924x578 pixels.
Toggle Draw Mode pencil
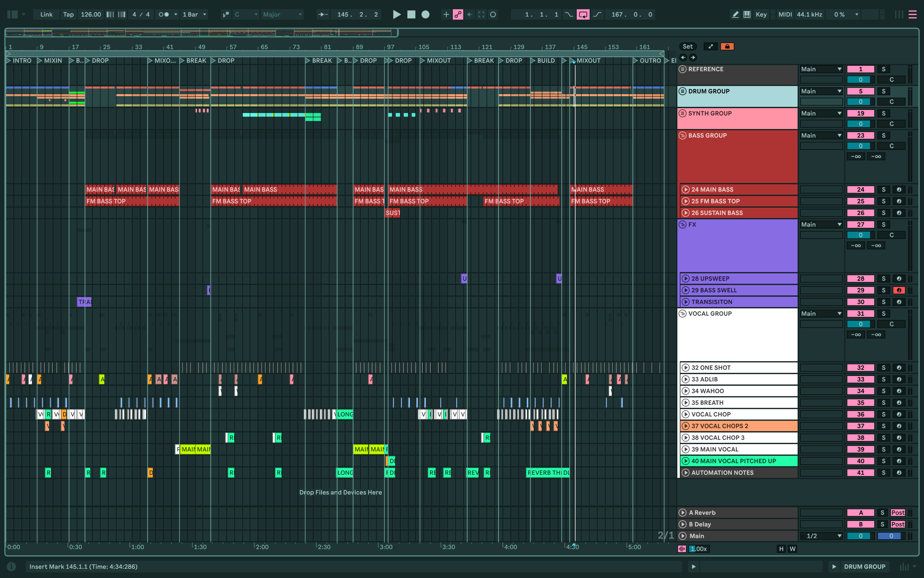[735, 14]
